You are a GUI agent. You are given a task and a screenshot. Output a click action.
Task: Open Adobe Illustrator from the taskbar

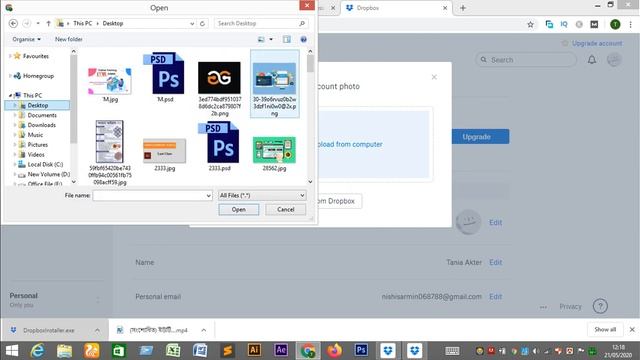[254, 350]
